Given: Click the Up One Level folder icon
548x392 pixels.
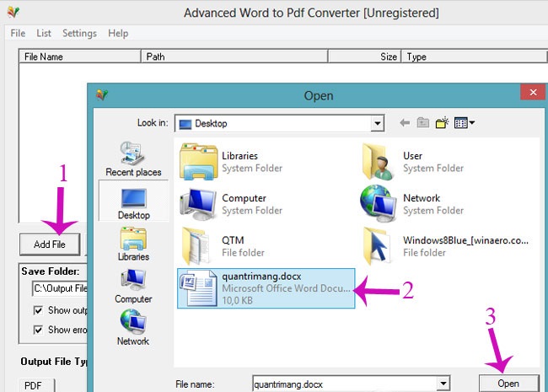Looking at the screenshot, I should click(x=423, y=123).
